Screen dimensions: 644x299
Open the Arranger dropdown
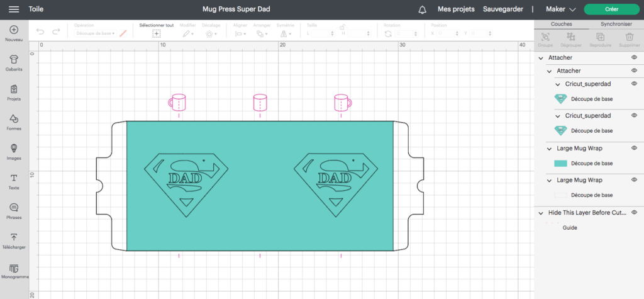[262, 34]
